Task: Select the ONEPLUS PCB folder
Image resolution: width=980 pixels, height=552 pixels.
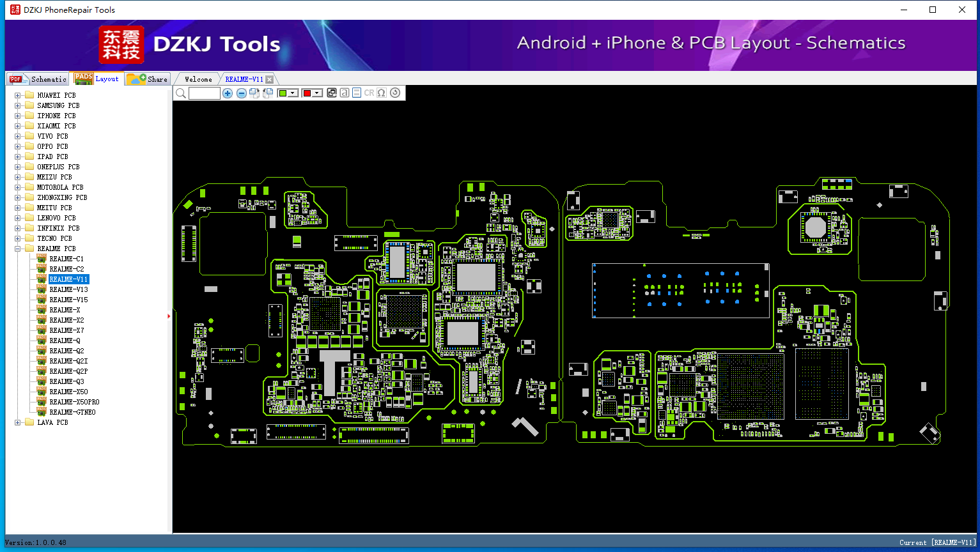Action: coord(58,167)
